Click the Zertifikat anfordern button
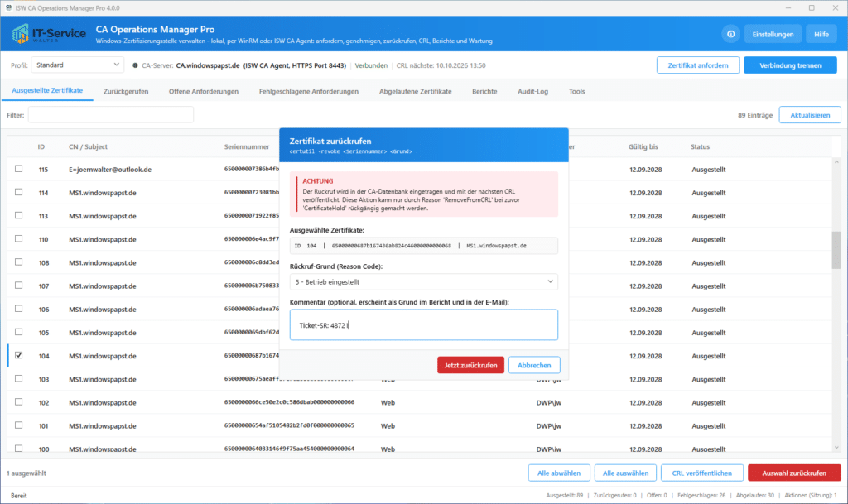The image size is (848, 504). click(697, 65)
